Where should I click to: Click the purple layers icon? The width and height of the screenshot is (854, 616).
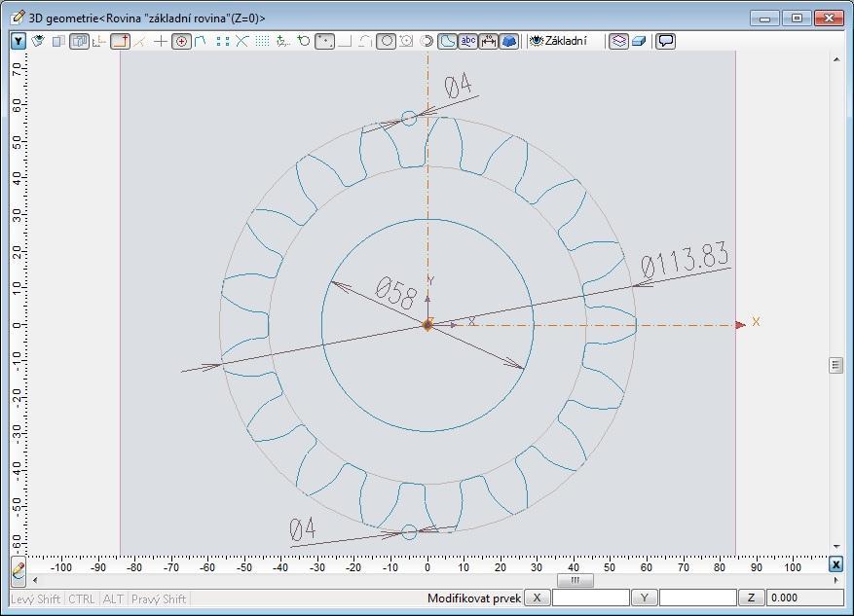[618, 41]
